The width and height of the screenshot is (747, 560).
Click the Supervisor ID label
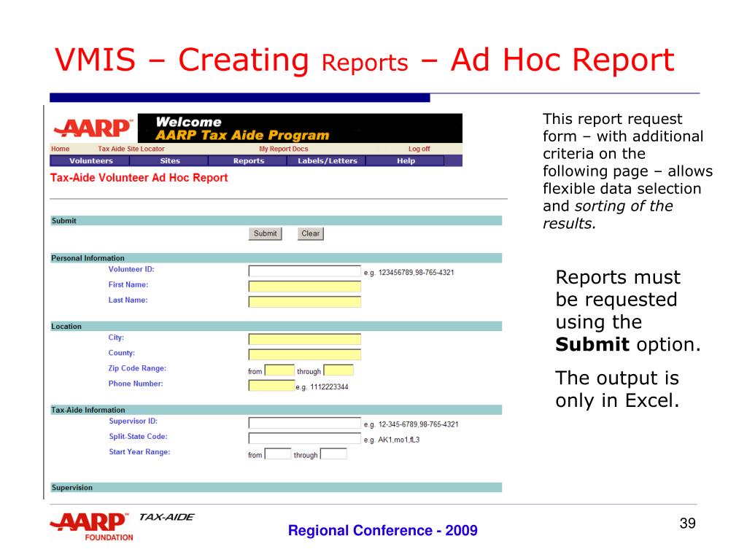point(133,421)
